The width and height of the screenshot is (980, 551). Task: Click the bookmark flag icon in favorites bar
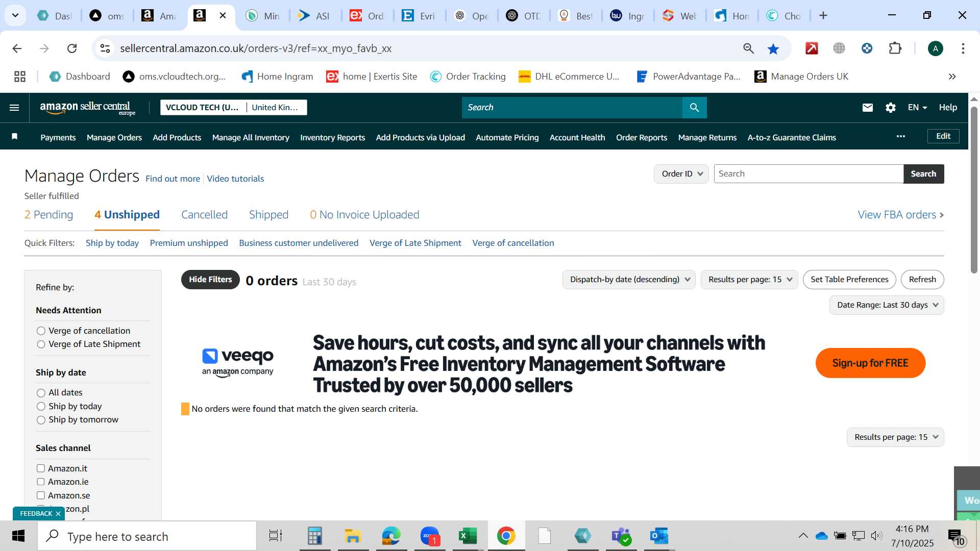(x=15, y=136)
